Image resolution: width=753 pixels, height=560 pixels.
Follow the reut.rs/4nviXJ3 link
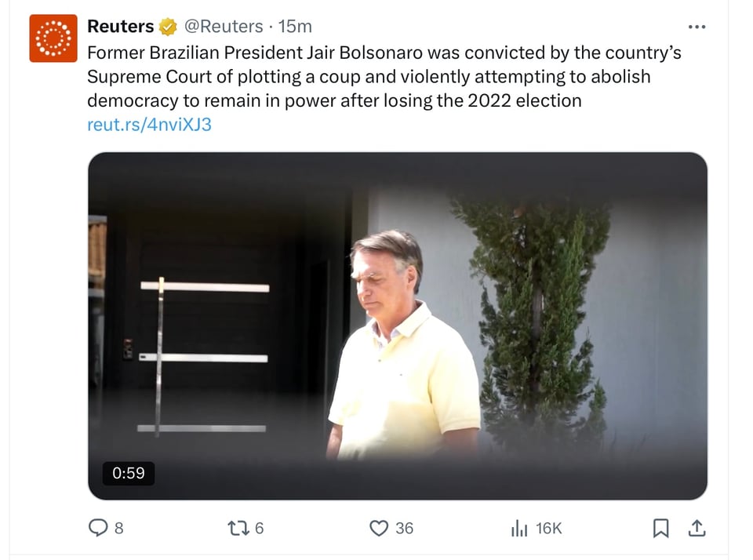click(x=149, y=124)
